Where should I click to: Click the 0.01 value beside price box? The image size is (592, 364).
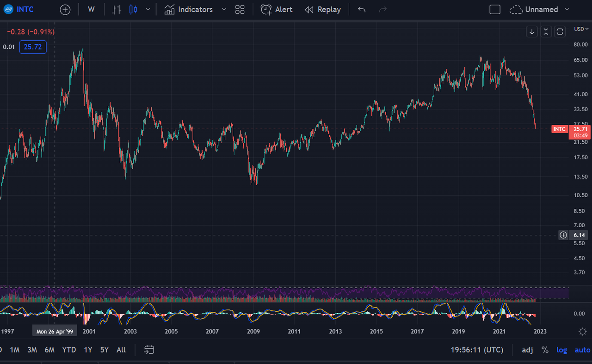tap(9, 47)
